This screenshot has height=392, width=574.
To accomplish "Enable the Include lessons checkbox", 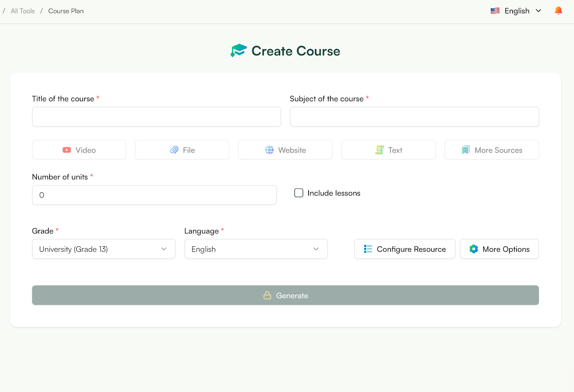I will [298, 193].
